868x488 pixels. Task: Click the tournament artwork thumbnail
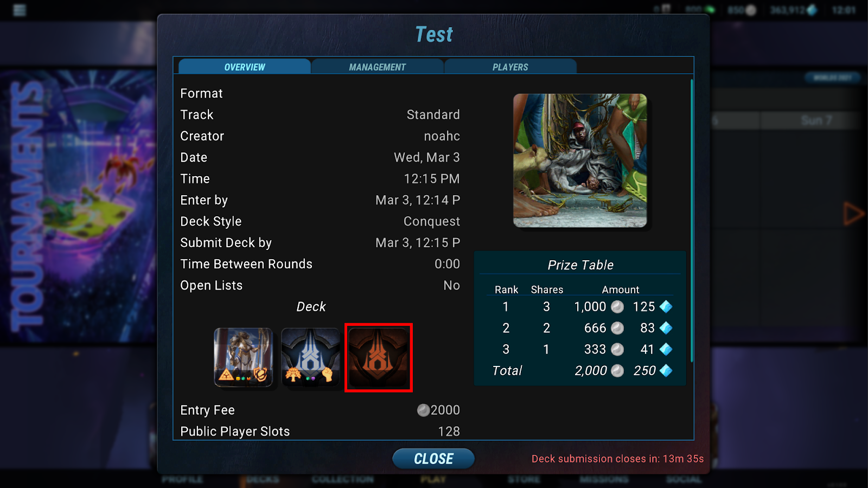pyautogui.click(x=580, y=160)
